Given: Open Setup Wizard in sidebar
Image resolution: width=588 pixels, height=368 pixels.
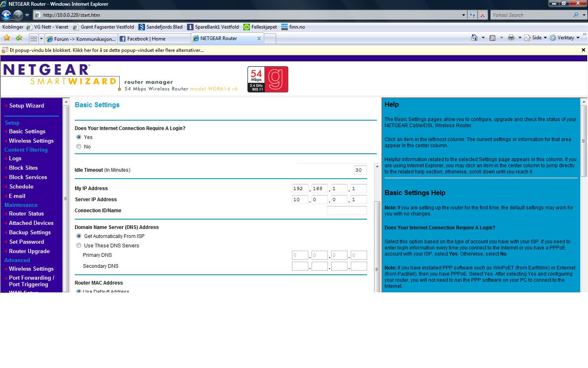Looking at the screenshot, I should coord(27,105).
